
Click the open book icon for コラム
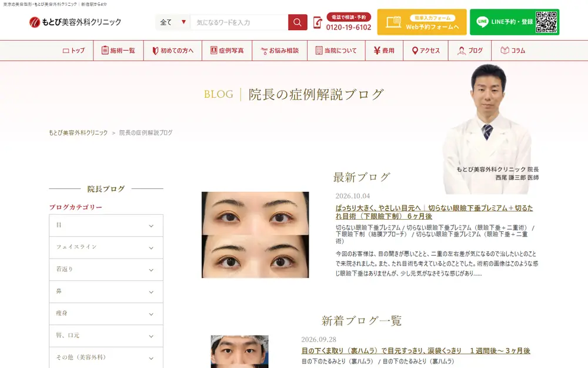click(505, 50)
